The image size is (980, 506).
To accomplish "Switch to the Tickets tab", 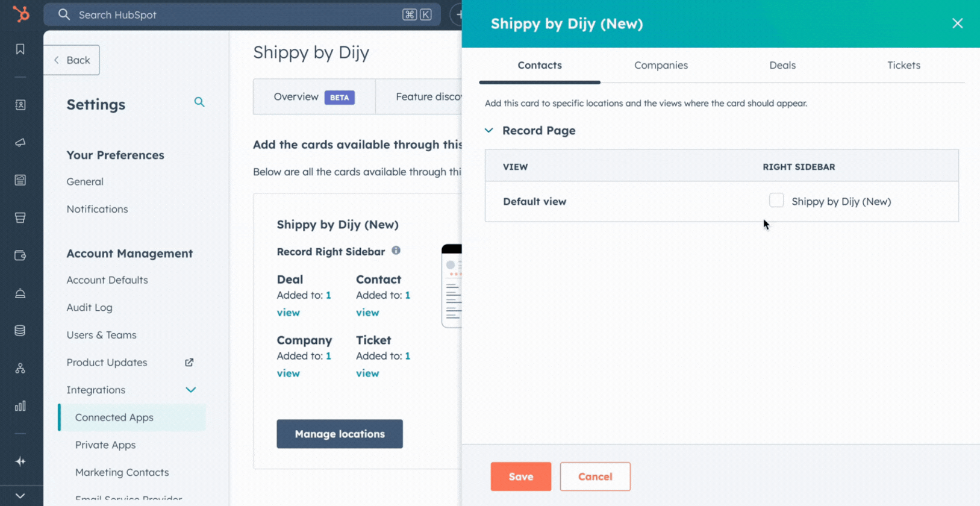I will click(903, 65).
